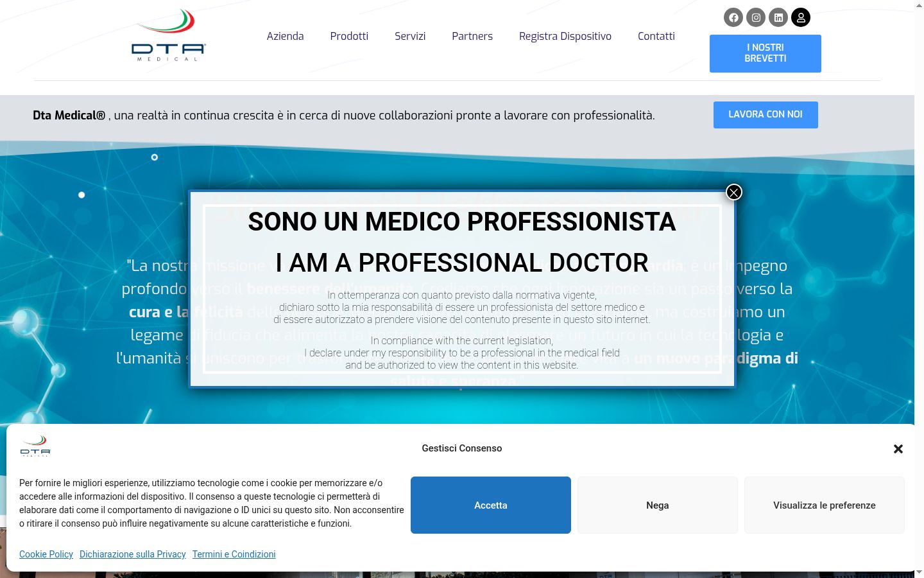Open the Instagram social icon
Viewport: 924px width, 578px height.
point(756,17)
